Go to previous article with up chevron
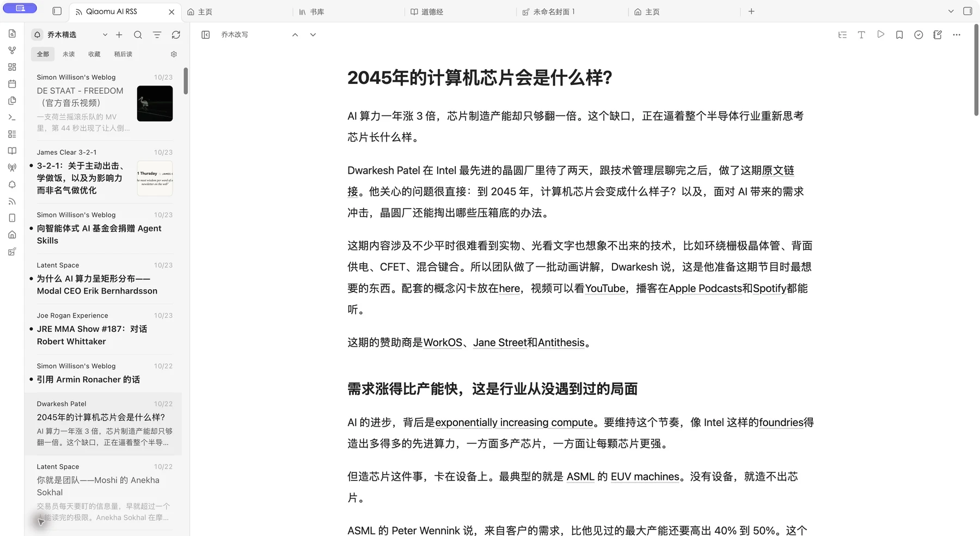980x536 pixels. tap(295, 35)
